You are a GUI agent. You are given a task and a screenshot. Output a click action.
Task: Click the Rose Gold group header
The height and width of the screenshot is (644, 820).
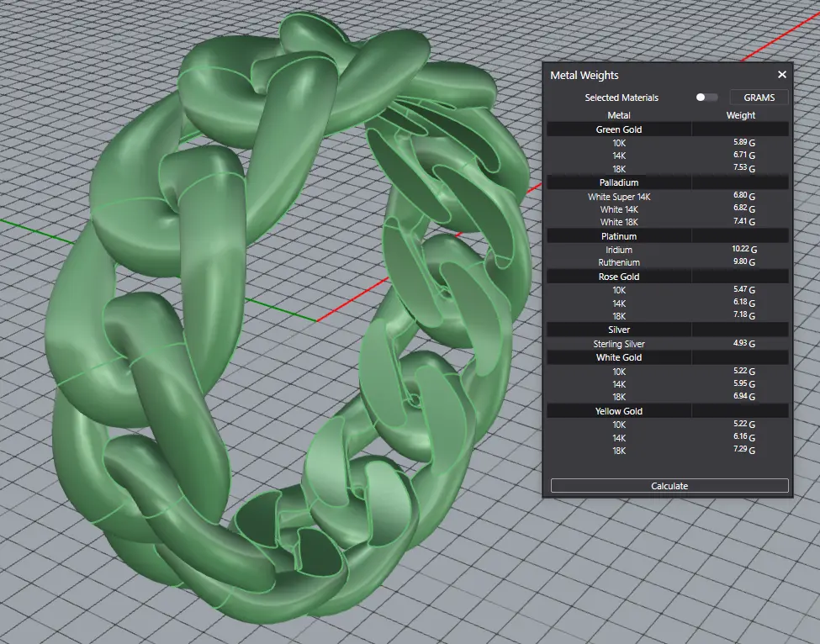coord(619,277)
